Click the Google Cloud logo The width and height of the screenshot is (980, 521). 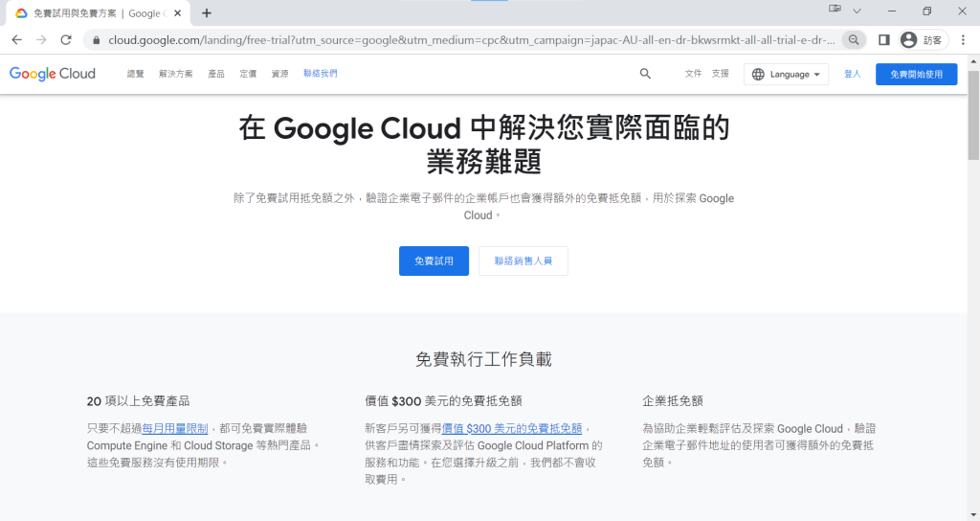point(53,74)
